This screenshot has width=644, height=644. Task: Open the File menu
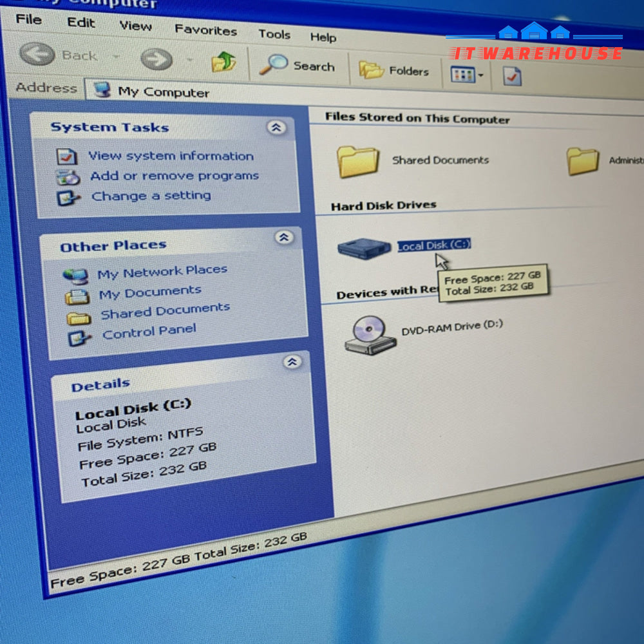[29, 19]
